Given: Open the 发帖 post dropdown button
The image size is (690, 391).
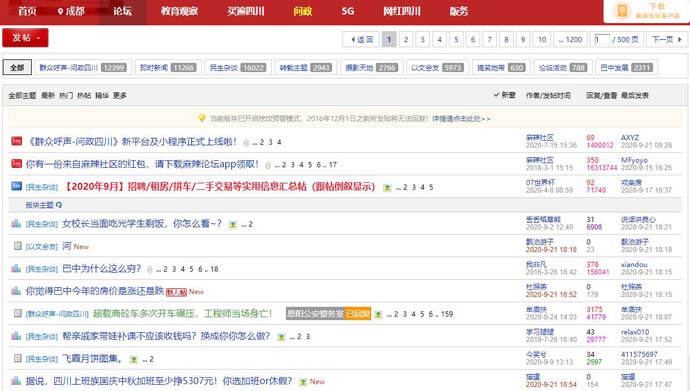Looking at the screenshot, I should 25,38.
